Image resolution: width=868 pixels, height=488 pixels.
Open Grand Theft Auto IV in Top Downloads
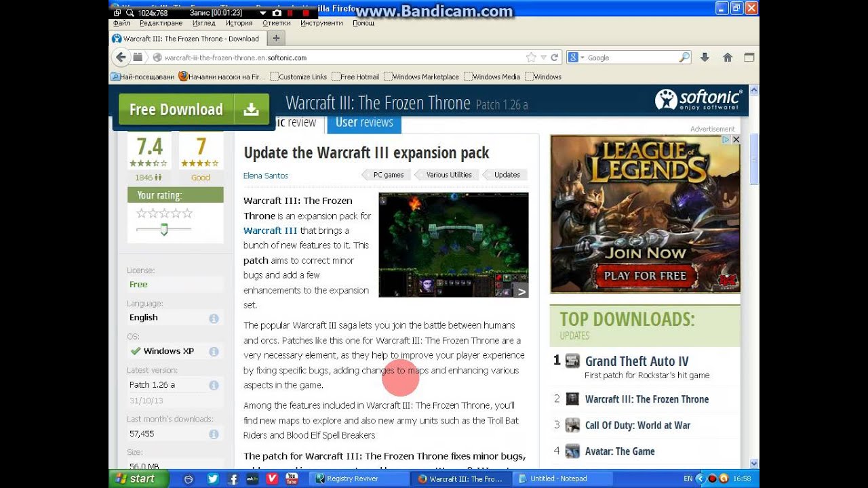tap(637, 361)
